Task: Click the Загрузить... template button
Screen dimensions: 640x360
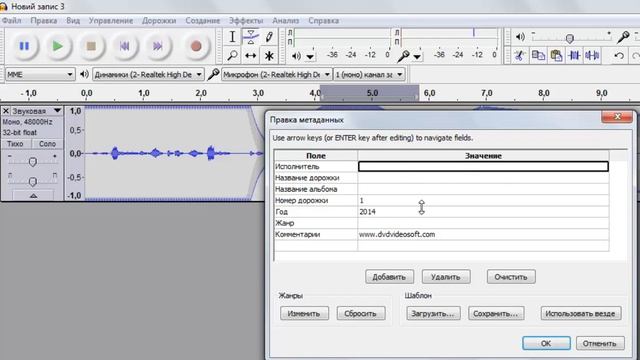Action: pyautogui.click(x=433, y=313)
